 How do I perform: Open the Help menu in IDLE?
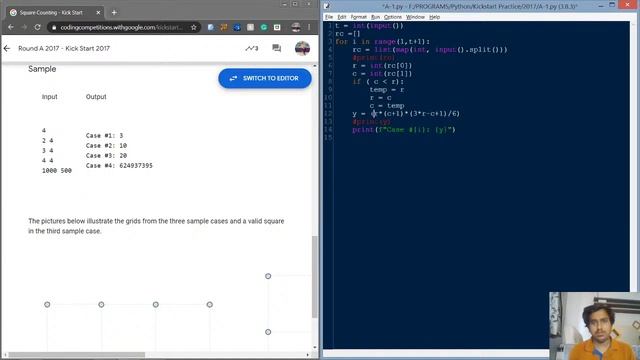pyautogui.click(x=434, y=17)
